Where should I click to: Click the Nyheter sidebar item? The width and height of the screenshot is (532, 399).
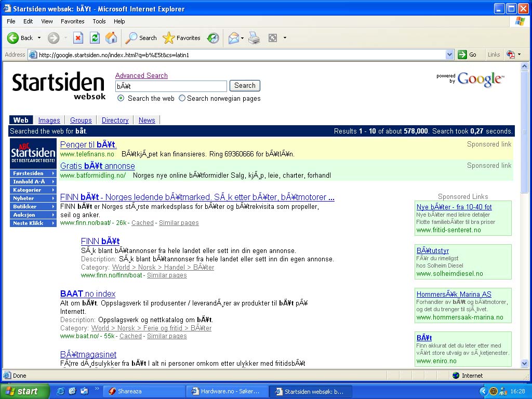pos(33,198)
